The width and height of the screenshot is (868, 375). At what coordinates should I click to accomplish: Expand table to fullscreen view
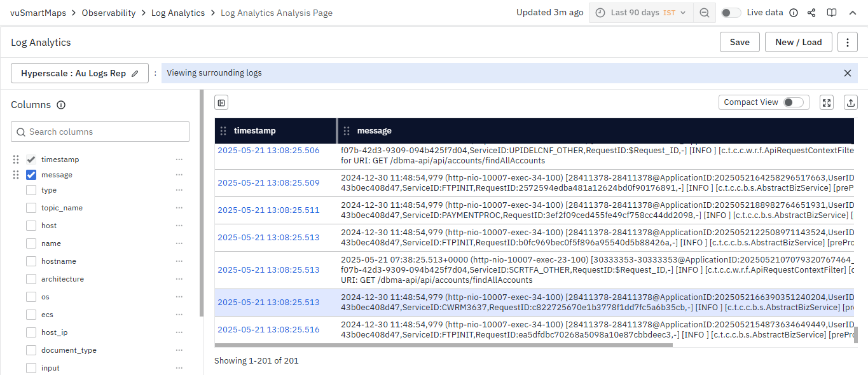[827, 102]
